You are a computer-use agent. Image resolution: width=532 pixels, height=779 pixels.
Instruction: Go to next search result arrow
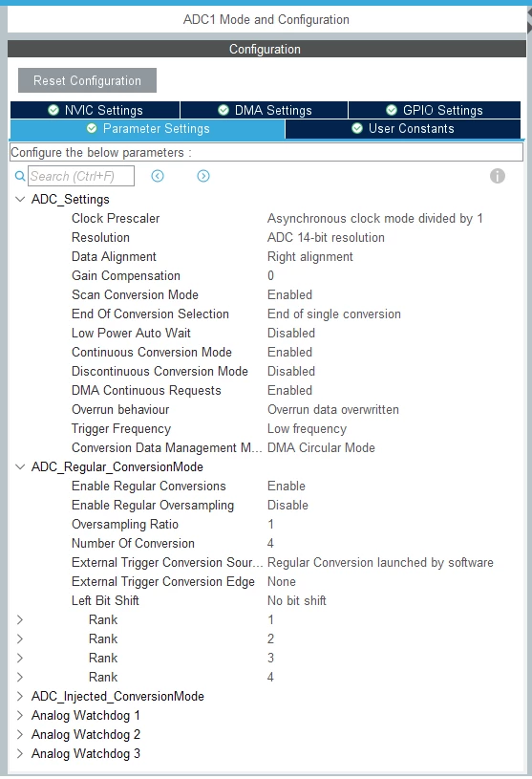203,176
